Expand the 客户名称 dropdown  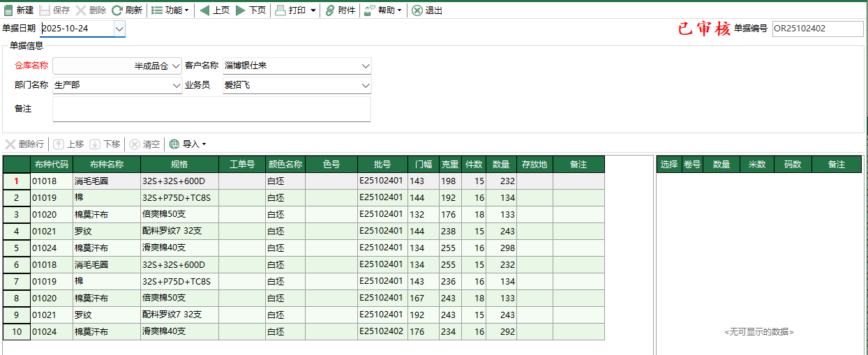tap(366, 66)
